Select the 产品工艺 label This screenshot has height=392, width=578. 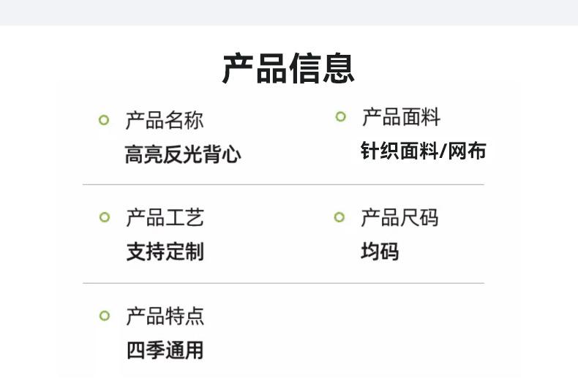tap(165, 217)
